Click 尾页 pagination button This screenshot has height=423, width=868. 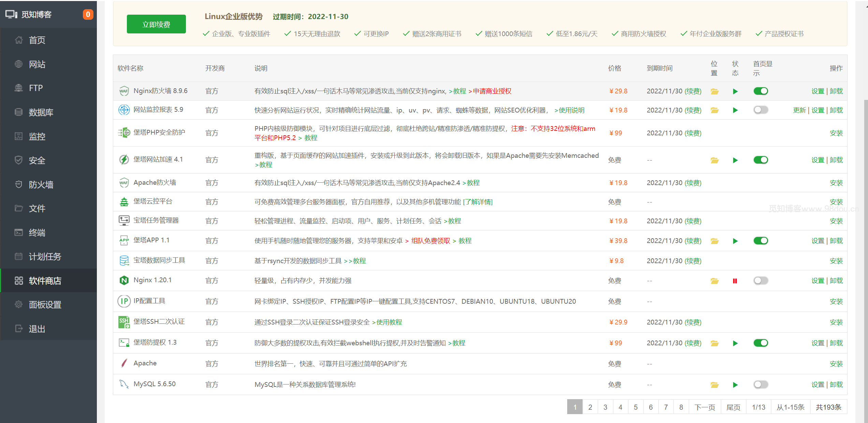tap(733, 407)
